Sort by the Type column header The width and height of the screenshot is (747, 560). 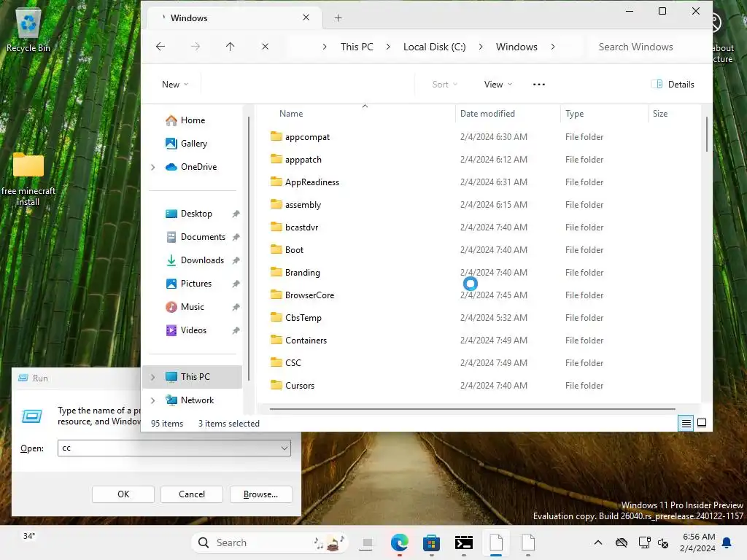point(575,114)
